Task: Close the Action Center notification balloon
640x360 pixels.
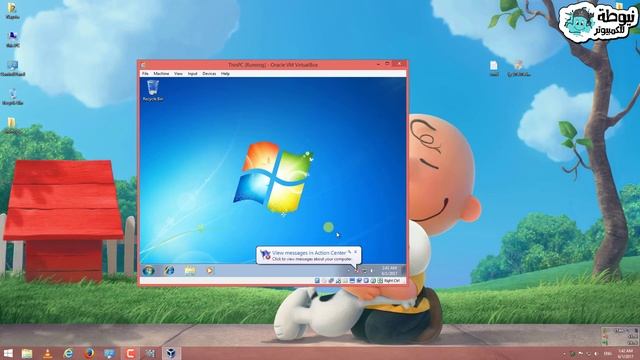Action: click(356, 252)
